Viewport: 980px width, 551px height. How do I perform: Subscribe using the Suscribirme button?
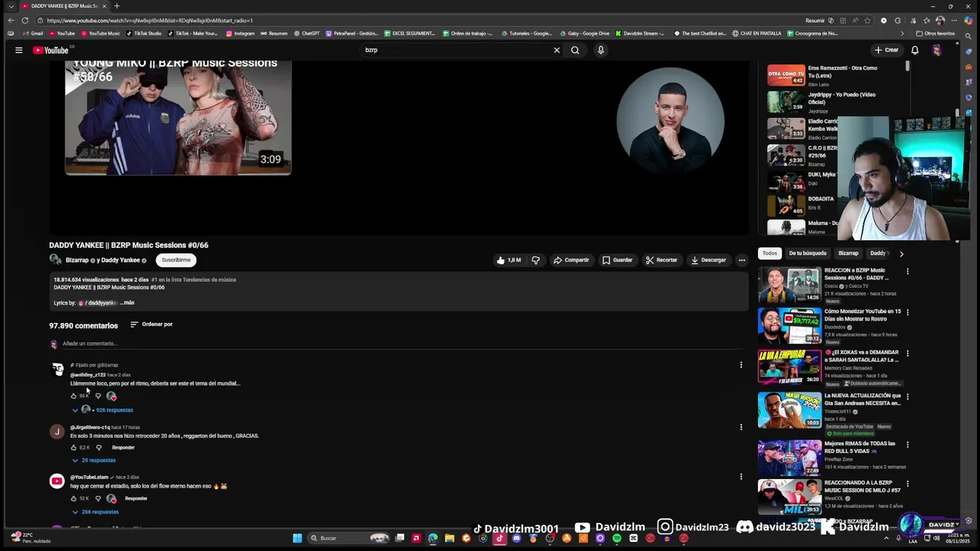click(x=176, y=260)
